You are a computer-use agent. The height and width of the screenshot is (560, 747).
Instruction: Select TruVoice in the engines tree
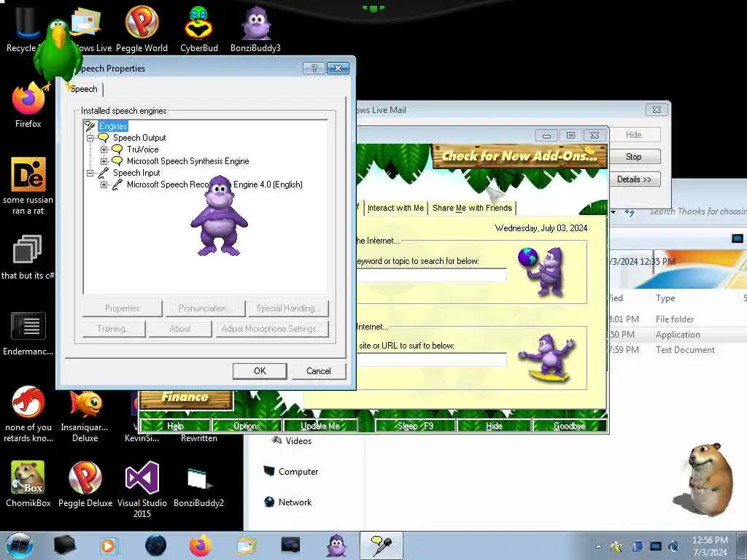point(142,149)
